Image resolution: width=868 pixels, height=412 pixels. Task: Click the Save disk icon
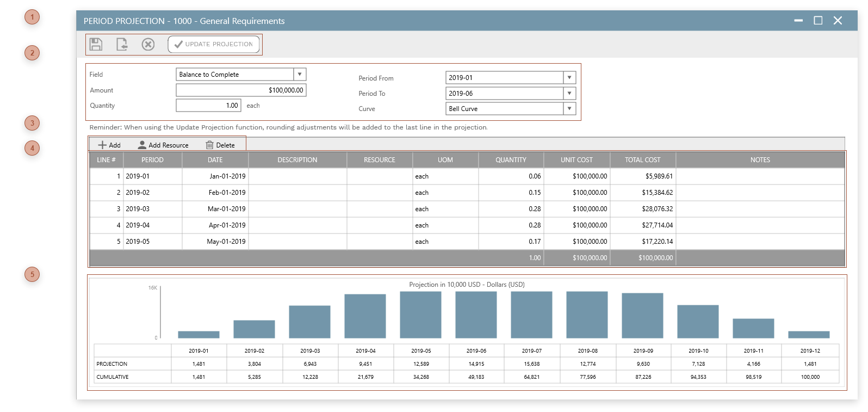click(96, 44)
